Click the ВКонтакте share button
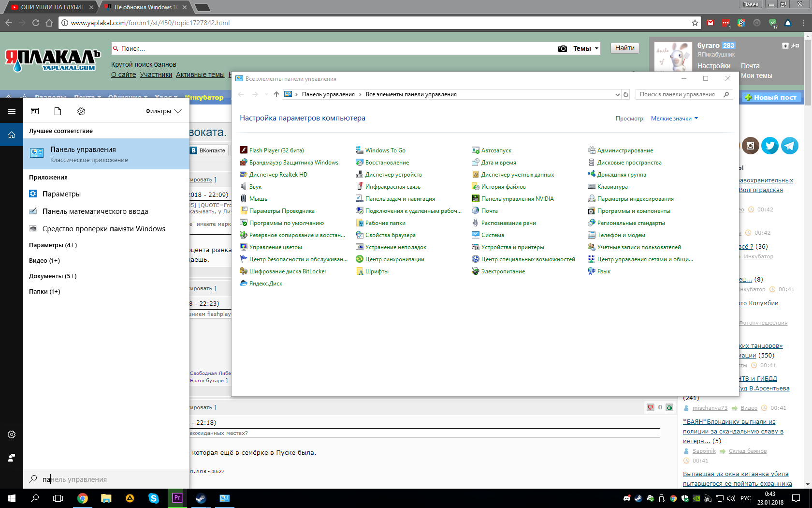 point(208,150)
